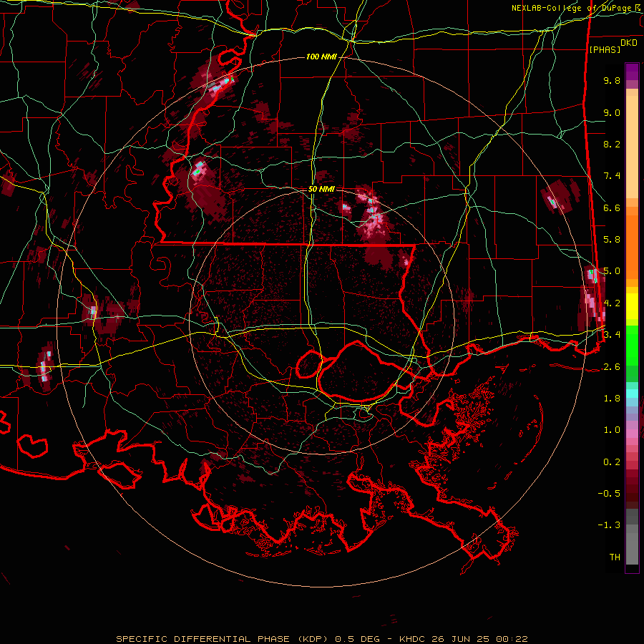Click the 5.8 value on the scale

(612, 240)
